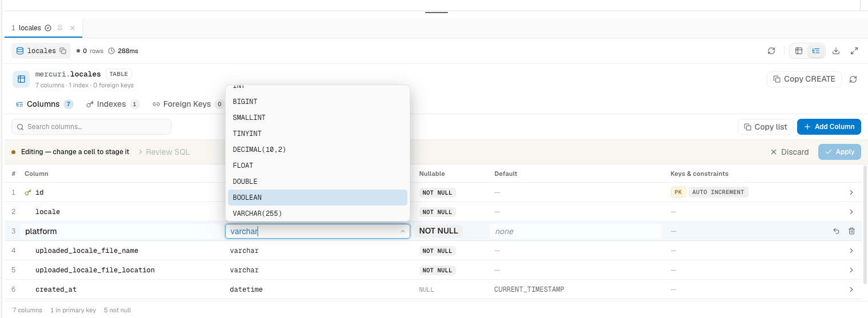Screen dimensions: 868x318
Task: Expand the created_at column row
Action: click(851, 289)
